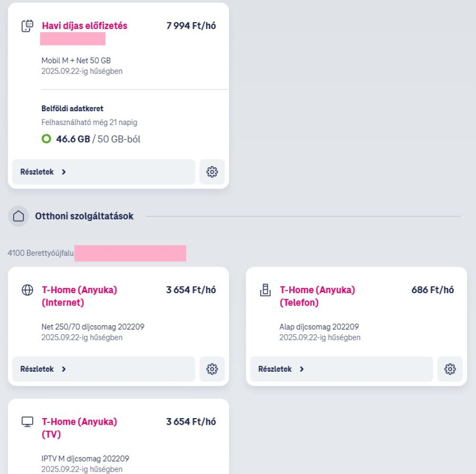Click the mobile subscription calendar icon
The image size is (476, 474).
(x=27, y=26)
